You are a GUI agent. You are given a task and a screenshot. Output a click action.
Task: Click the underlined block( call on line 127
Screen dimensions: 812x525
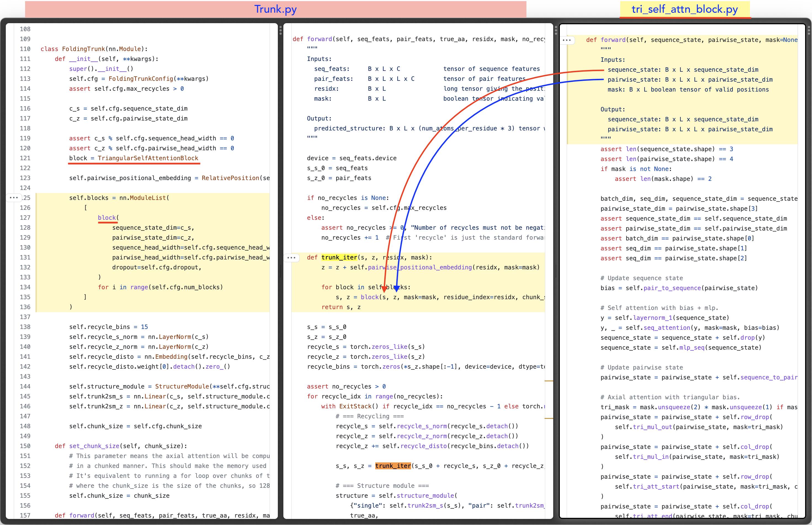coord(108,218)
